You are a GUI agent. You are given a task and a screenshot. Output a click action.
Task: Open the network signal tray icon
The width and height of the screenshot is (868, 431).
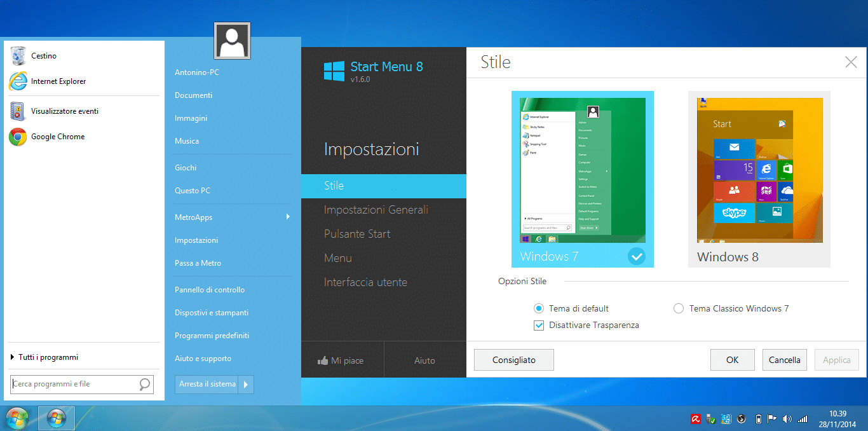(801, 419)
